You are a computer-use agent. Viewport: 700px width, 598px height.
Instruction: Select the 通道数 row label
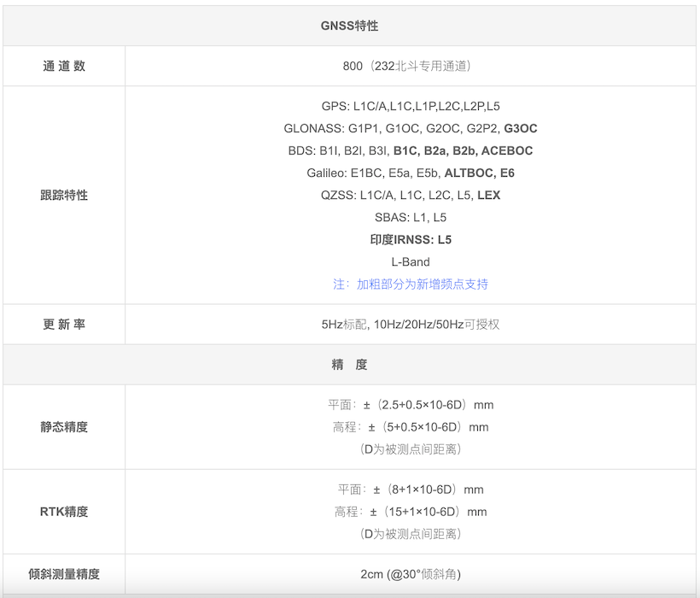64,66
